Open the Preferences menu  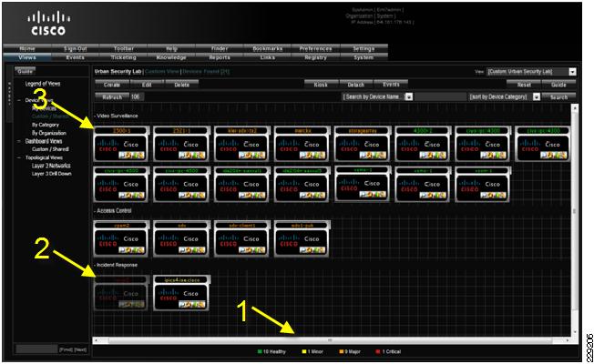[315, 48]
